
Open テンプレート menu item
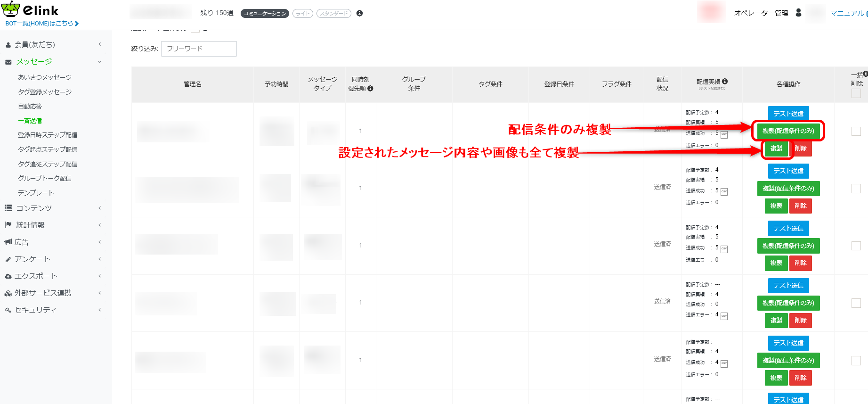(36, 193)
